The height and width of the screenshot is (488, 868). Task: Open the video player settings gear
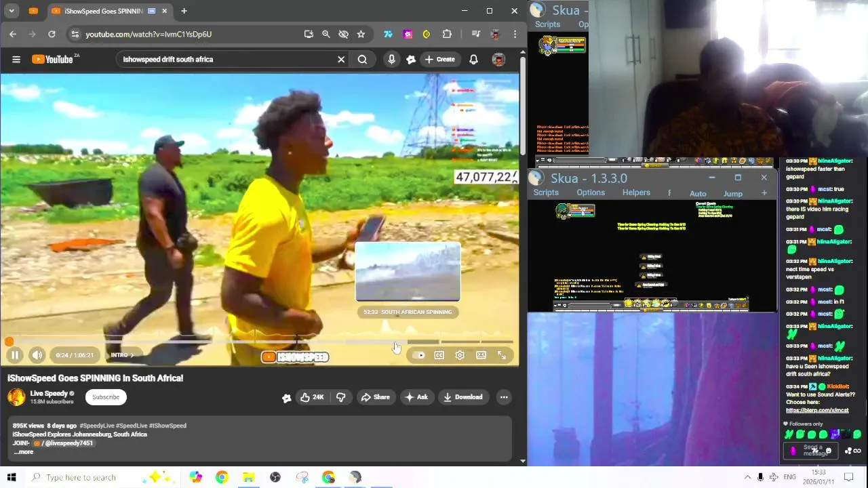tap(460, 355)
